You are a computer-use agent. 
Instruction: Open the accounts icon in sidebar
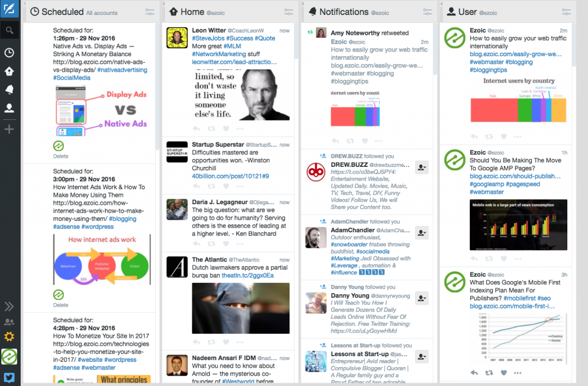[x=9, y=322]
